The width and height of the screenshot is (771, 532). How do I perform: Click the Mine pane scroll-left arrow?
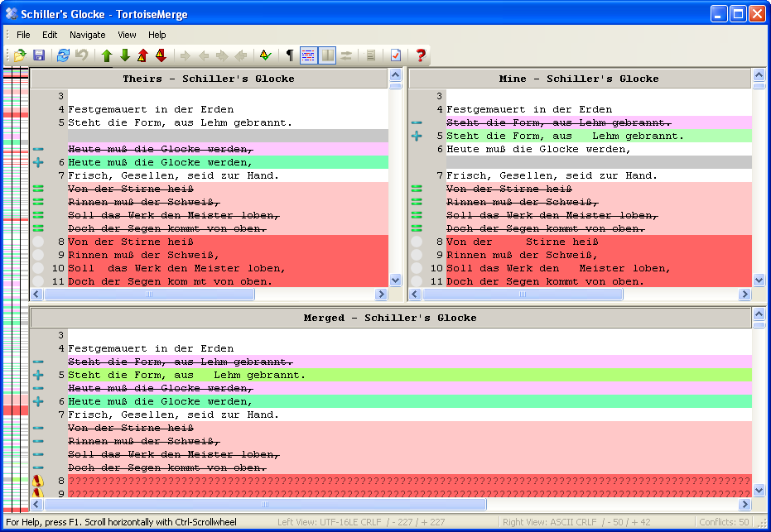pyautogui.click(x=415, y=295)
